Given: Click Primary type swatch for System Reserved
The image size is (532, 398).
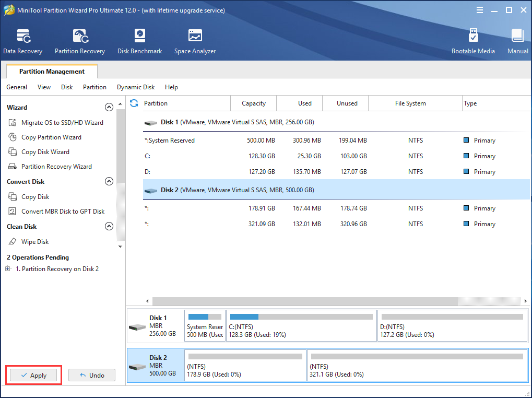Looking at the screenshot, I should tap(466, 140).
